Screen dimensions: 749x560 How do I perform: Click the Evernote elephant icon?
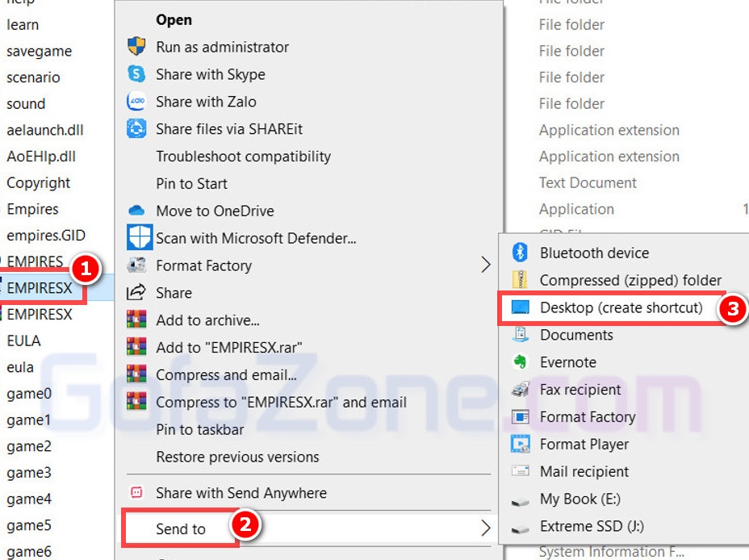pyautogui.click(x=521, y=362)
